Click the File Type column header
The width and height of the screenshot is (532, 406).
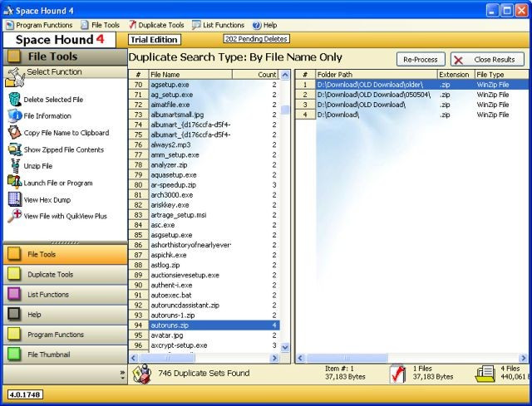(502, 75)
